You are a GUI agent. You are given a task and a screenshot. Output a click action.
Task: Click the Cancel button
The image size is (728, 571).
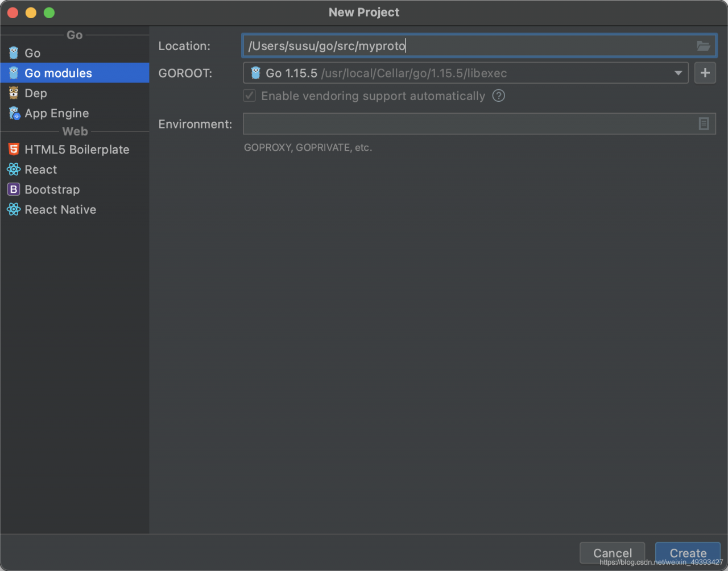point(613,553)
